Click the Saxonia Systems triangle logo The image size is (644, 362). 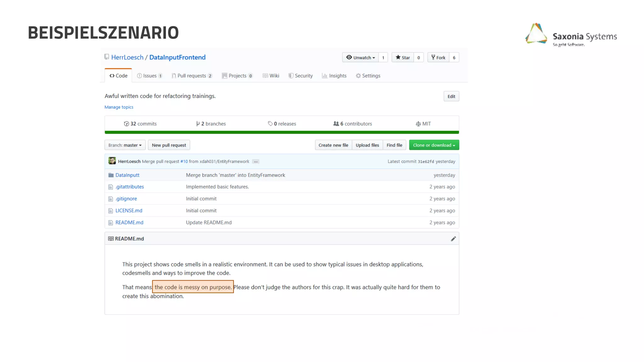[536, 34]
